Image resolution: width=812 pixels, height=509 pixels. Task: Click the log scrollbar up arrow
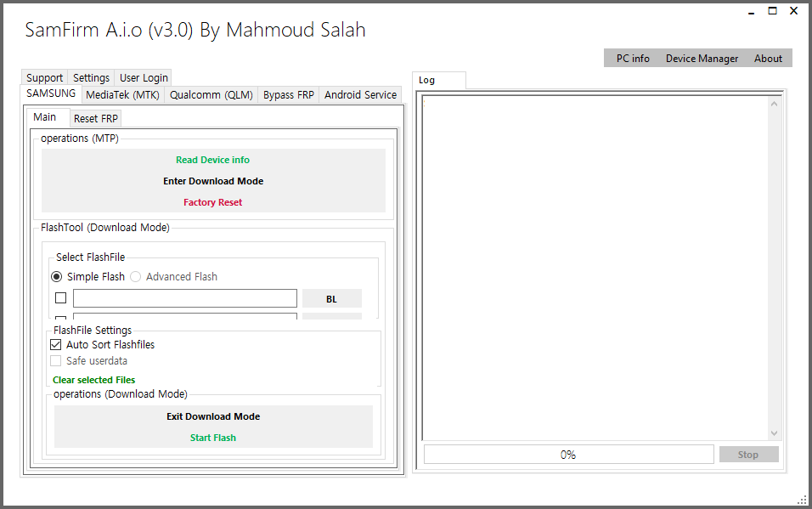point(774,104)
